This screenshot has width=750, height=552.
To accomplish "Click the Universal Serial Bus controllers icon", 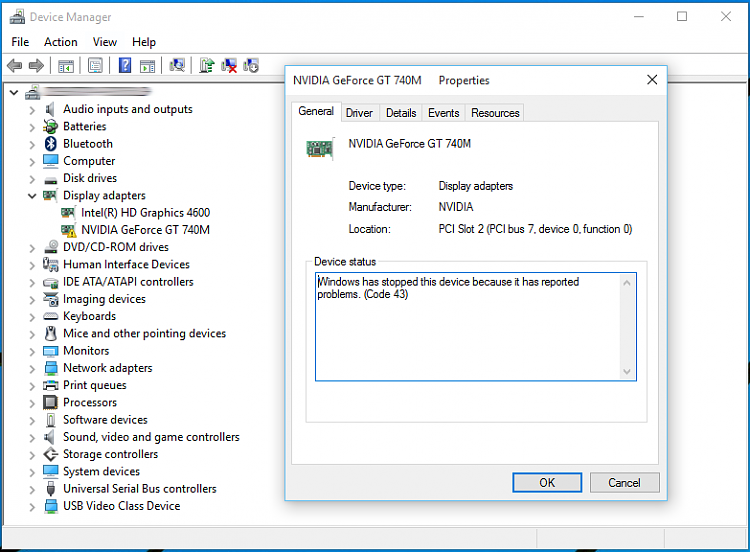I will coord(51,488).
